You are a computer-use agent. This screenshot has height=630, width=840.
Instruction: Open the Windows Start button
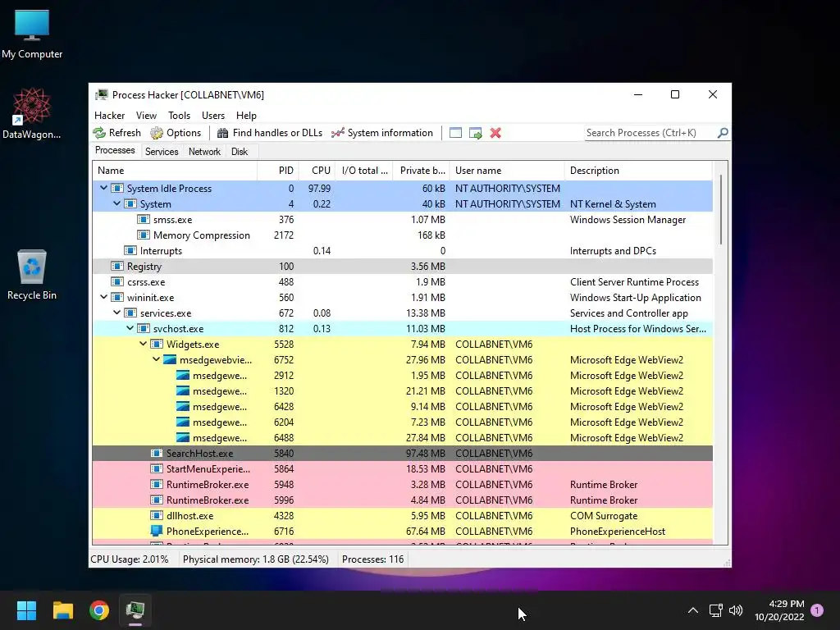[x=26, y=610]
